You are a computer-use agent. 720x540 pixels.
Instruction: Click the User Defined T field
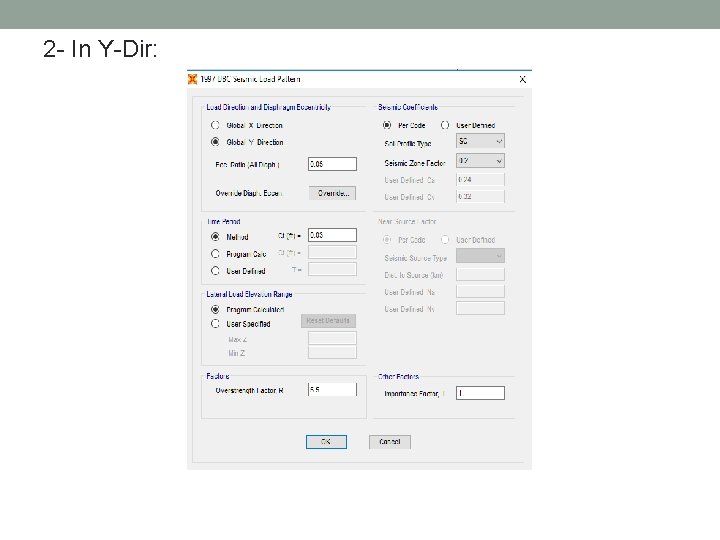pos(332,269)
